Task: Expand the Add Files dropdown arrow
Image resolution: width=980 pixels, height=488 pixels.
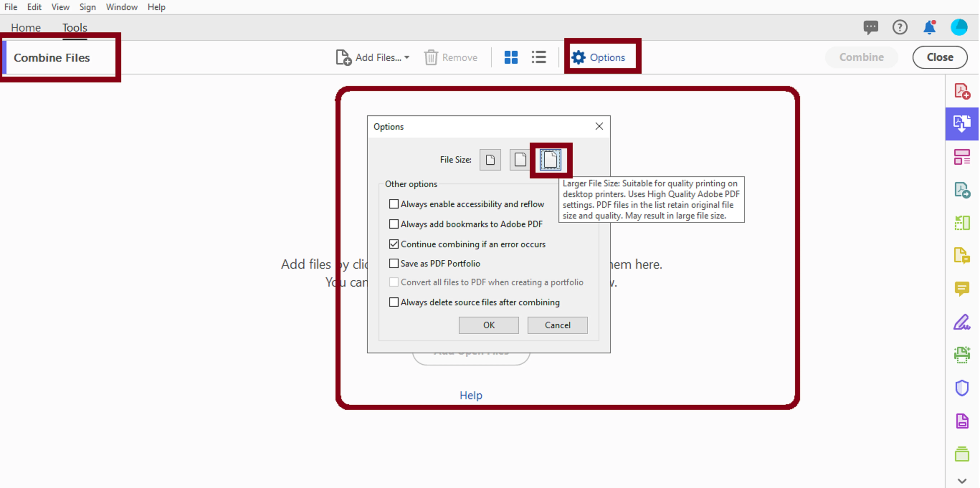Action: click(407, 58)
